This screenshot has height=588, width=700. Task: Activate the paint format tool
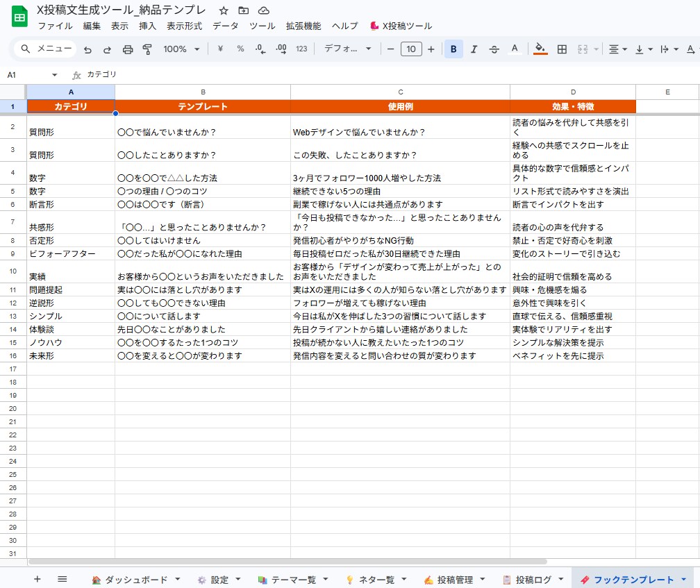(147, 49)
